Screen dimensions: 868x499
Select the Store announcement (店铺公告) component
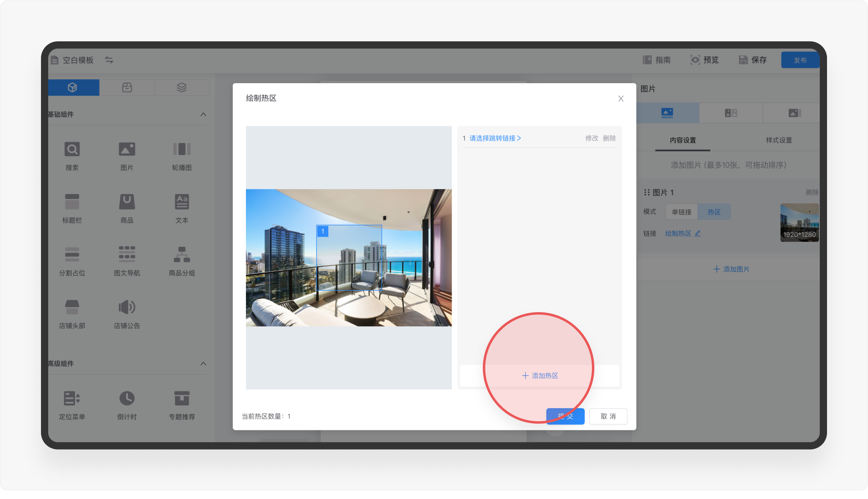tap(127, 314)
